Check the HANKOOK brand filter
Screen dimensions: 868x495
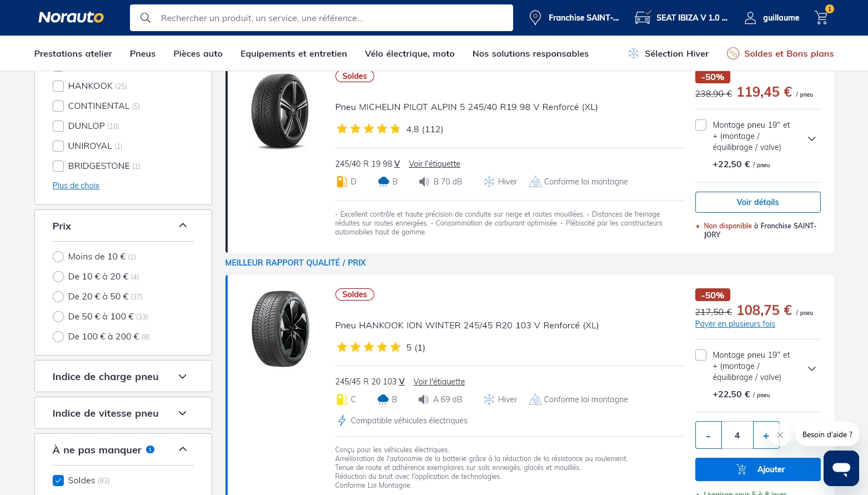point(58,86)
